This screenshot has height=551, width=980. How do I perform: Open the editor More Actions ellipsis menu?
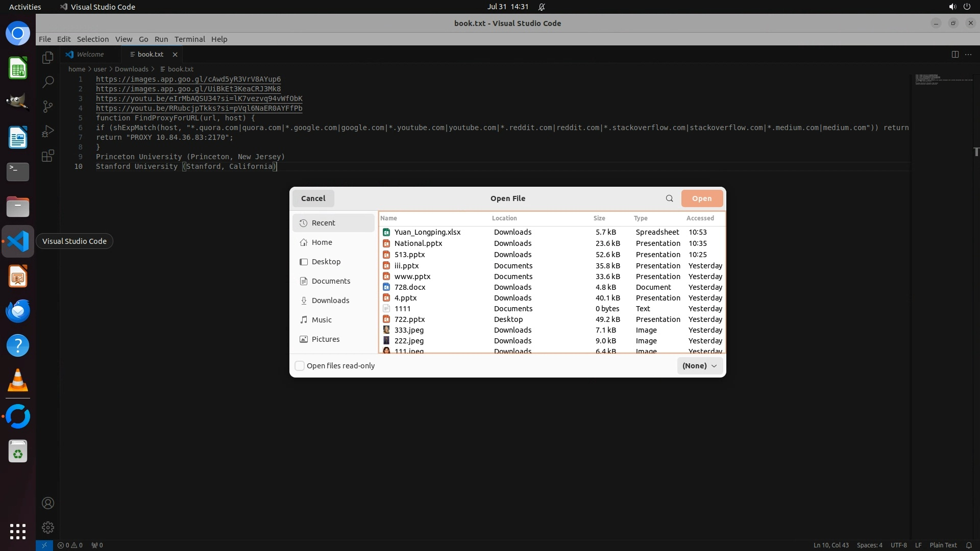click(x=968, y=55)
